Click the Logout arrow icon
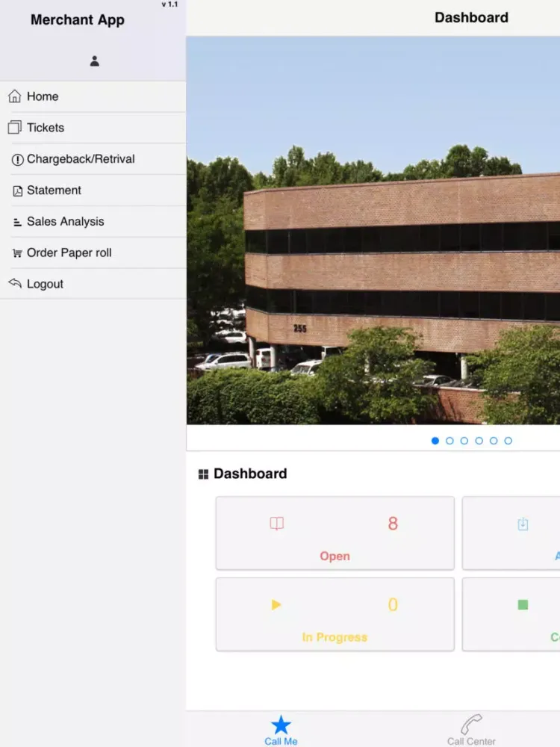The image size is (560, 747). (x=15, y=283)
